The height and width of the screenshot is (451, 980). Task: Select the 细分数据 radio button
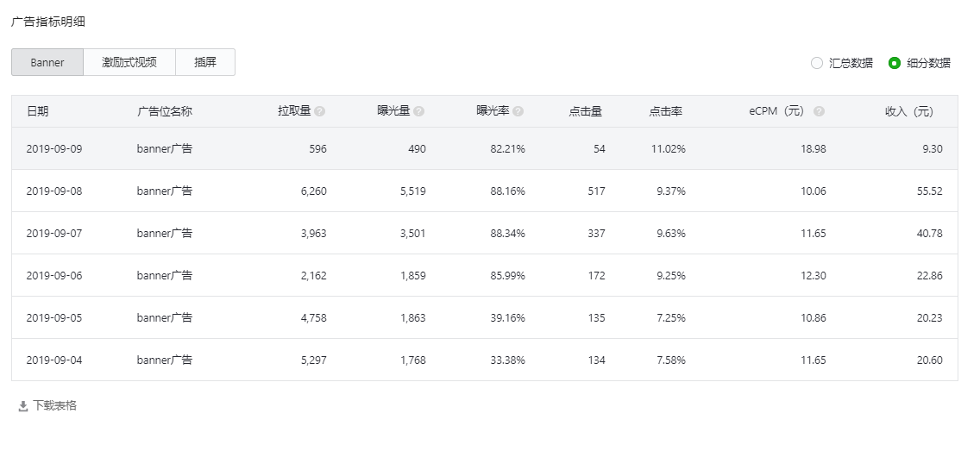click(x=895, y=63)
